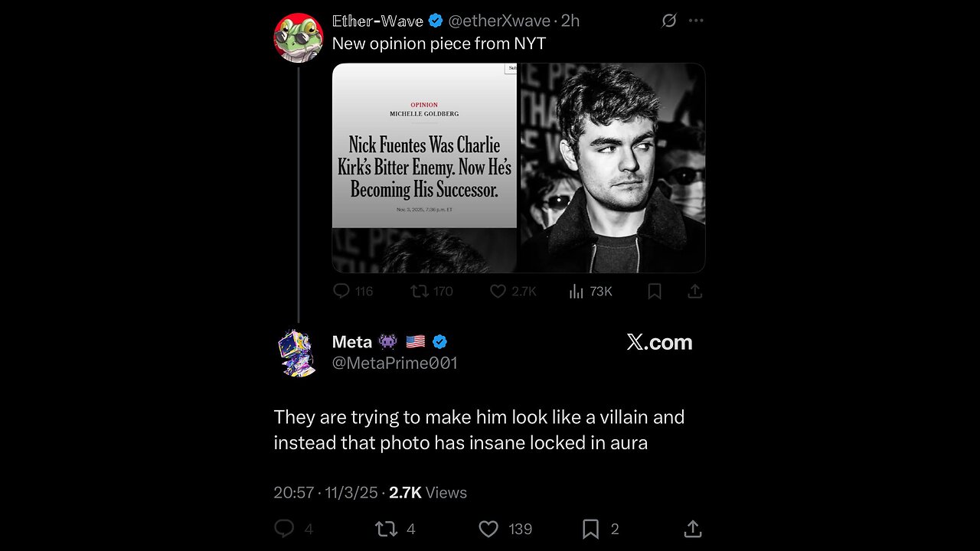Repost the Meta post with 4 reposts
Screen dimensions: 980x551
[x=384, y=529]
